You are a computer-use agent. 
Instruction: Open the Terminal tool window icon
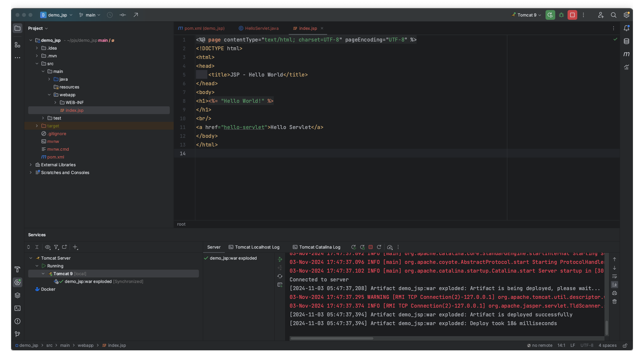[x=17, y=308]
